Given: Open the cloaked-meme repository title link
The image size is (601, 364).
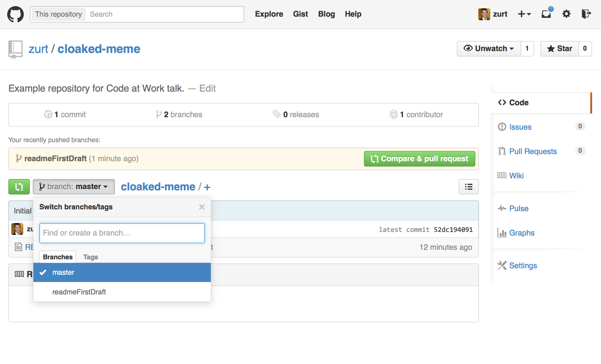Looking at the screenshot, I should [99, 49].
